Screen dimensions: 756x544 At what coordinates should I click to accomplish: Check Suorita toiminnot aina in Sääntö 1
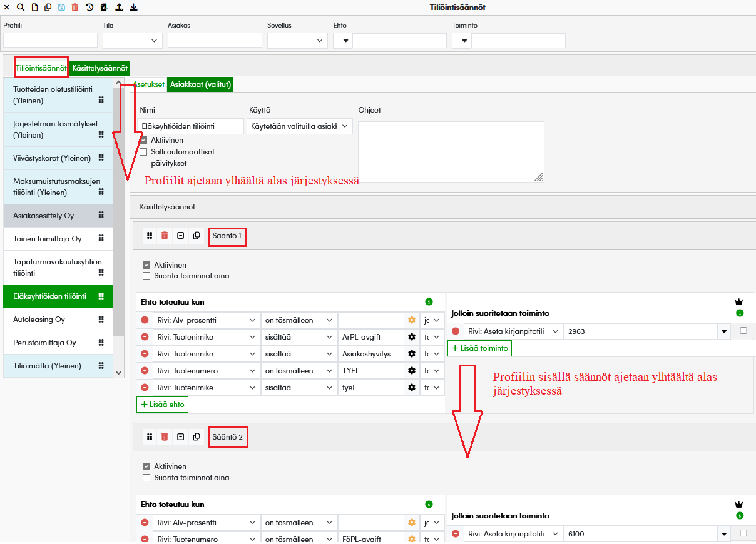(x=146, y=276)
